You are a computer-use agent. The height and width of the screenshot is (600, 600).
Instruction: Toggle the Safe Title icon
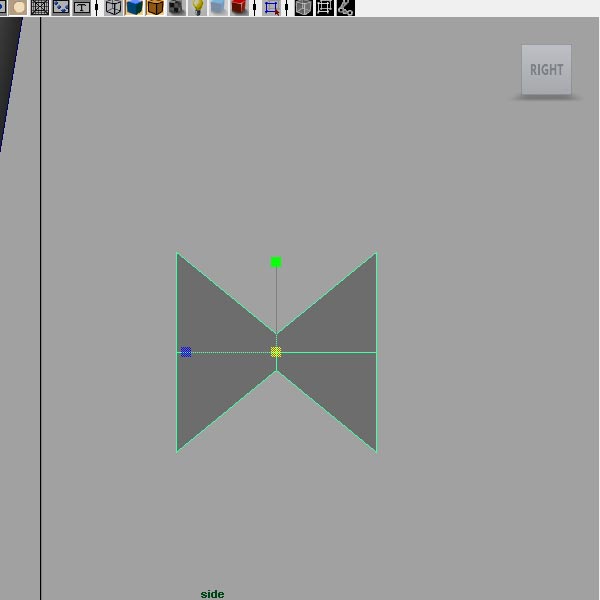[82, 7]
